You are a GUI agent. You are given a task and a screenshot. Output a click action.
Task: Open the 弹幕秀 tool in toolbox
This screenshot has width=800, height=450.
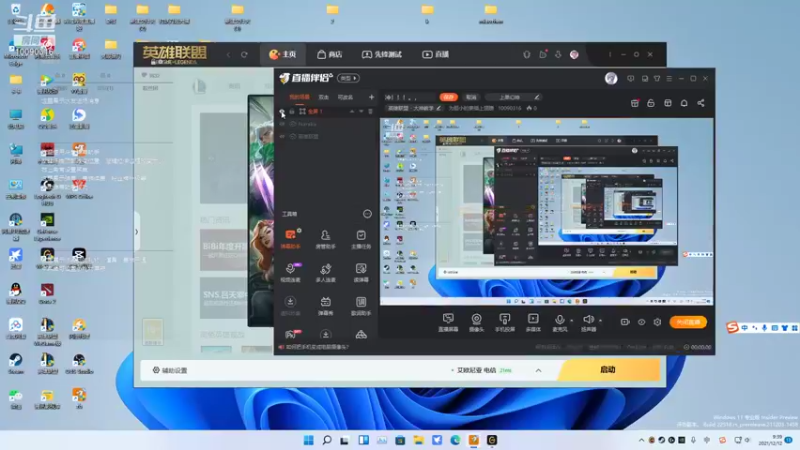click(326, 306)
